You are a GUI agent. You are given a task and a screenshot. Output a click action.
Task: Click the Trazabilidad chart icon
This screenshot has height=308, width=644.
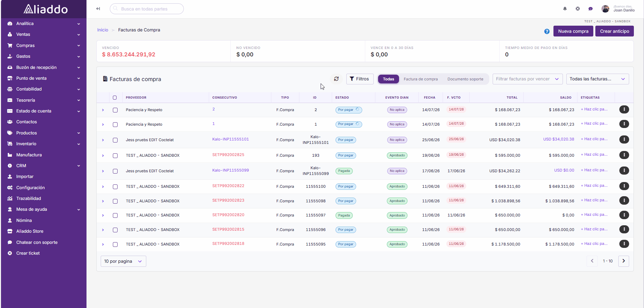coord(10,199)
